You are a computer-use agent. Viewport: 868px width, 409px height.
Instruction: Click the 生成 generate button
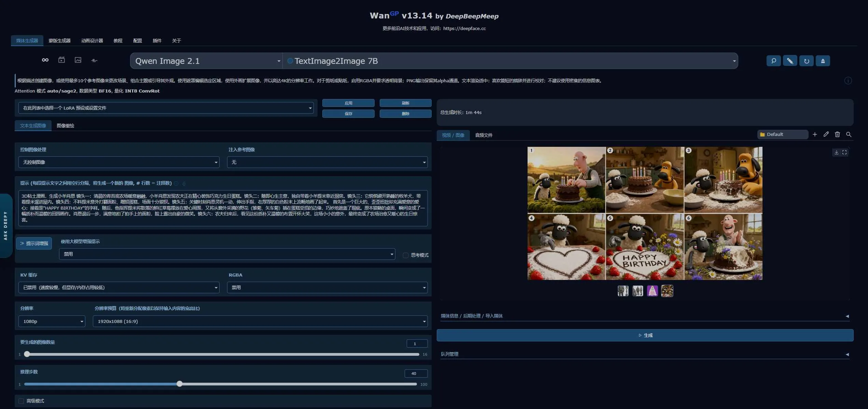(645, 335)
